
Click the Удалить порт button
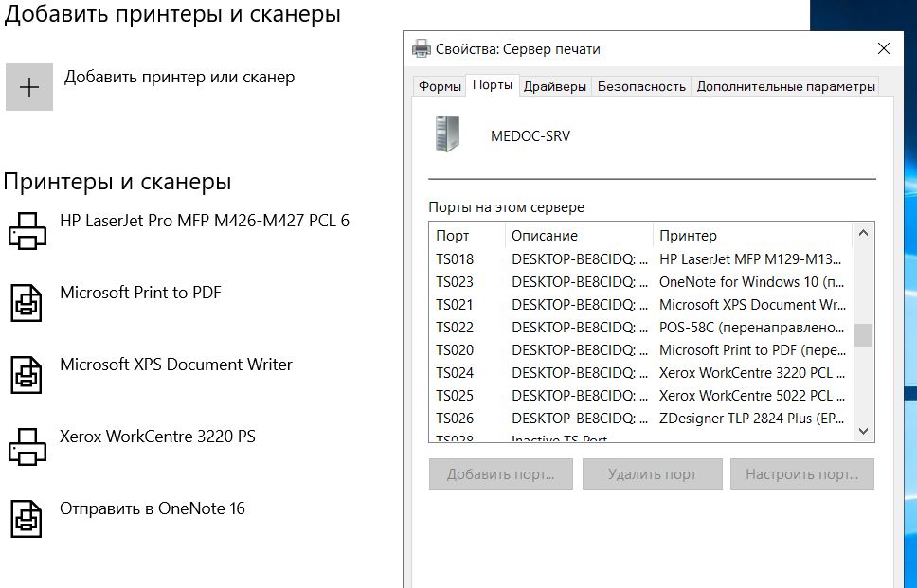652,473
